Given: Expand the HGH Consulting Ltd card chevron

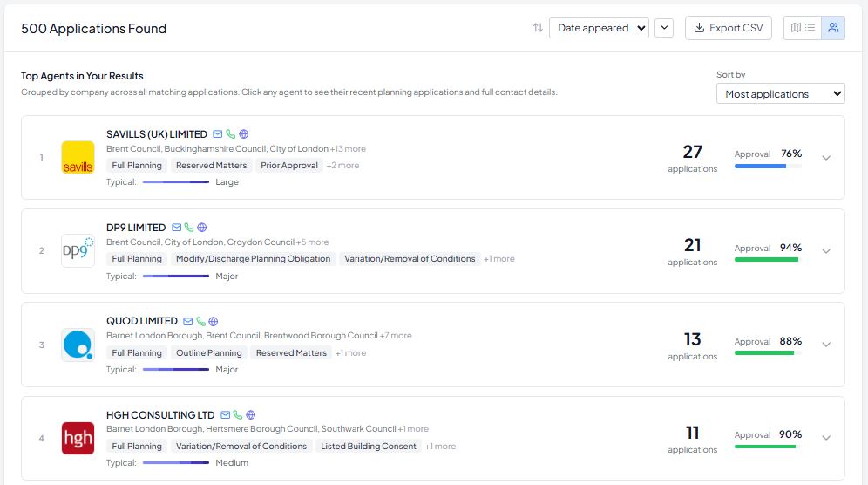Looking at the screenshot, I should pos(826,438).
